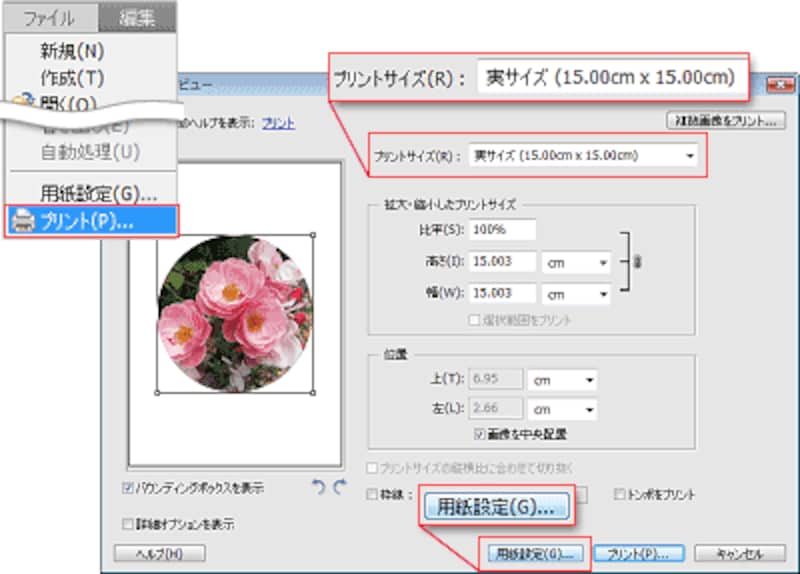Screen dimensions: 800x574
Task: Open the 編集 menu
Action: [137, 18]
